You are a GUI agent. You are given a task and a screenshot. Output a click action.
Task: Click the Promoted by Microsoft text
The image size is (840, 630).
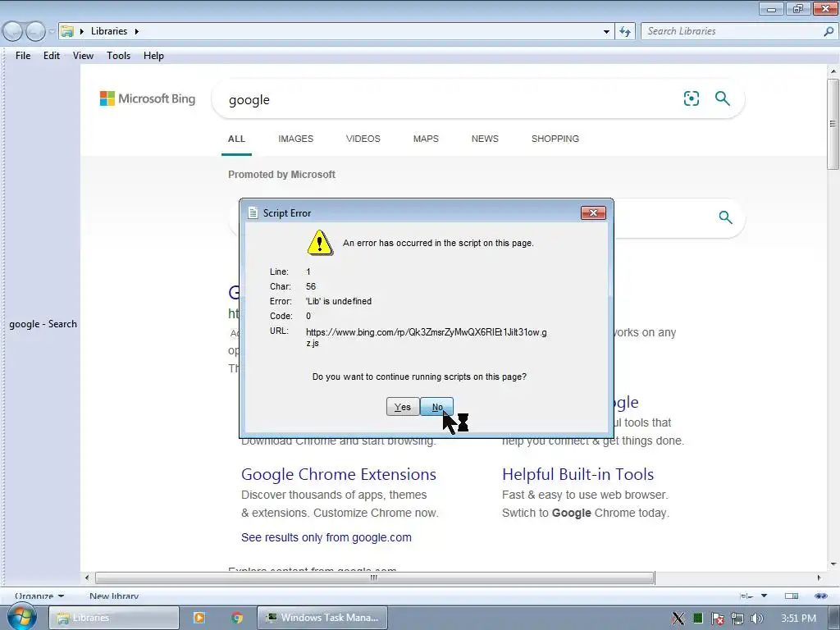click(x=282, y=175)
